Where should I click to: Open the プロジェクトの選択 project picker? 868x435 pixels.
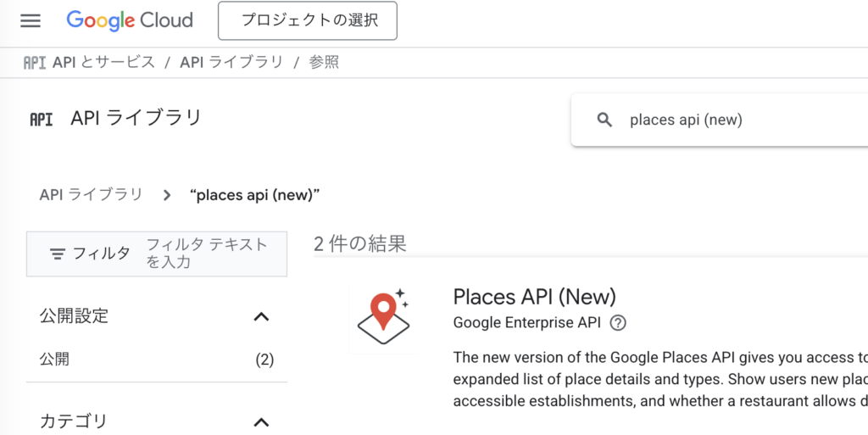[x=308, y=21]
